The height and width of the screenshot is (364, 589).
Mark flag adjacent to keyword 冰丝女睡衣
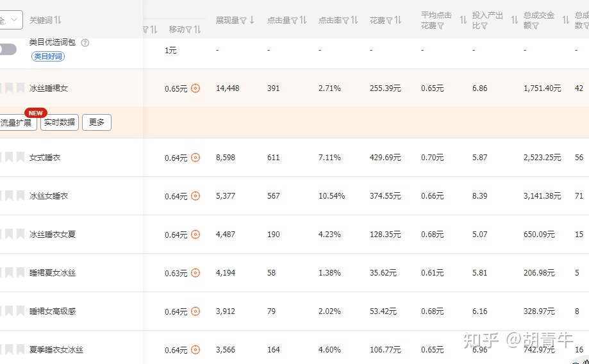coord(21,195)
